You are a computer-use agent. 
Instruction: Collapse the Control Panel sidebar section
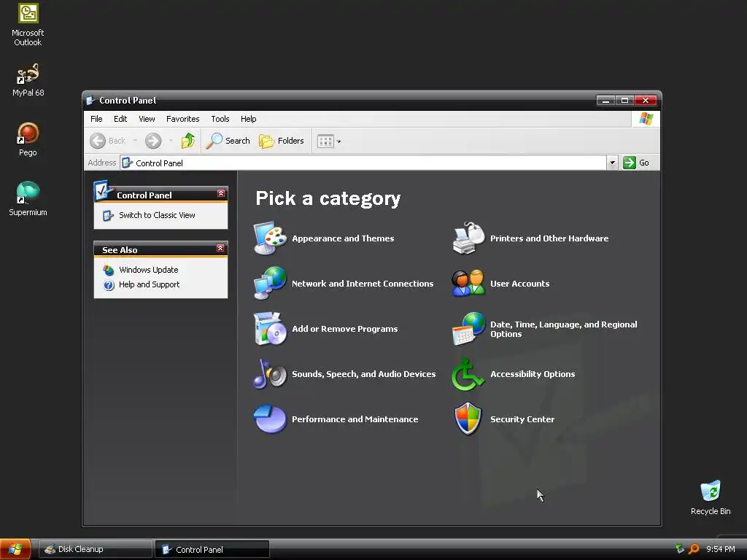tap(220, 193)
